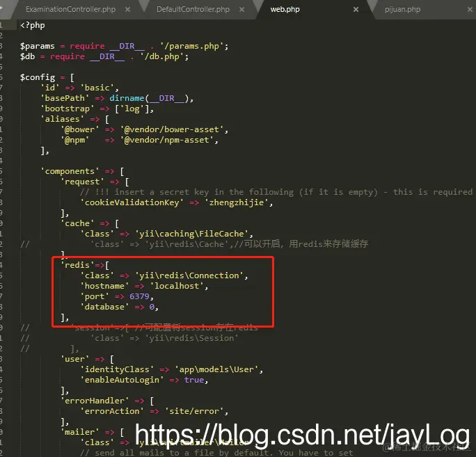Screen dimensions: 476x457
Task: Close the web.php tab
Action: point(356,10)
